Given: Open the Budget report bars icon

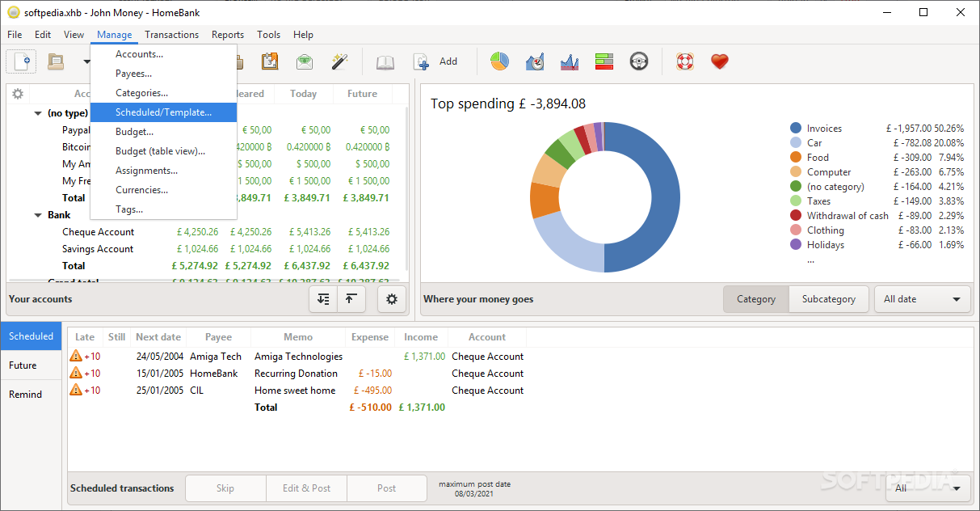Looking at the screenshot, I should (604, 61).
